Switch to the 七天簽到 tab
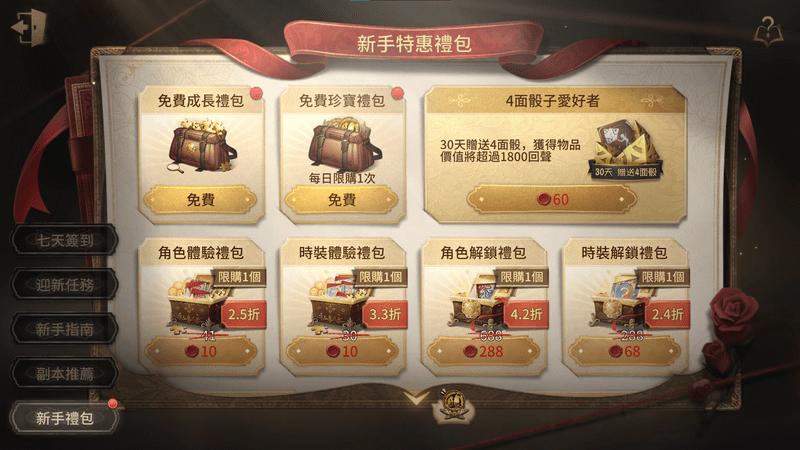The height and width of the screenshot is (450, 800). pos(64,240)
